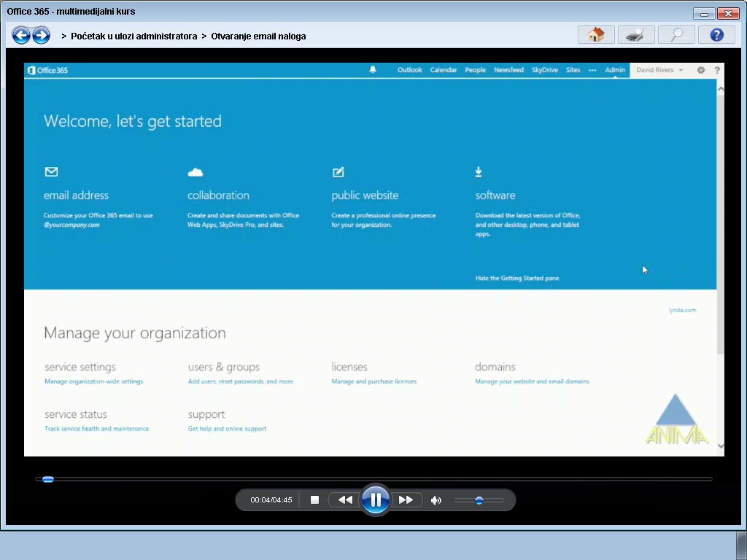Select the collaboration cloud icon
Image resolution: width=747 pixels, height=560 pixels.
tap(196, 171)
